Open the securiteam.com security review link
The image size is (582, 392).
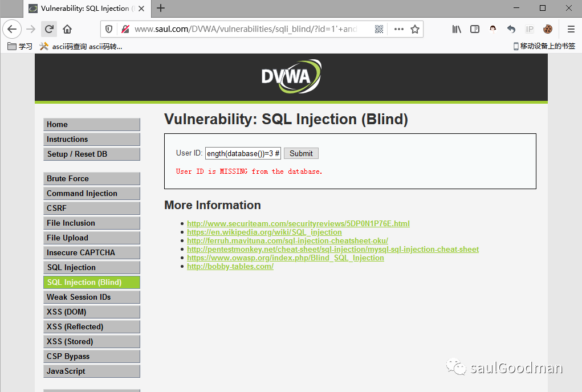299,223
